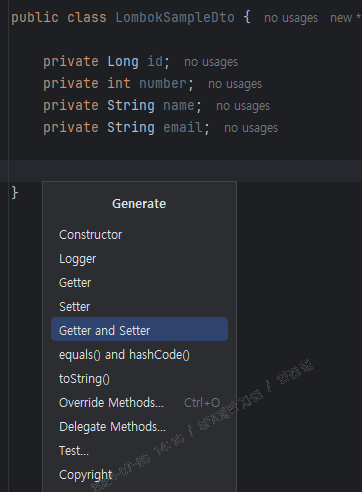Click 'no usages' hint beside the class declaration
This screenshot has height=492, width=362.
tap(291, 18)
